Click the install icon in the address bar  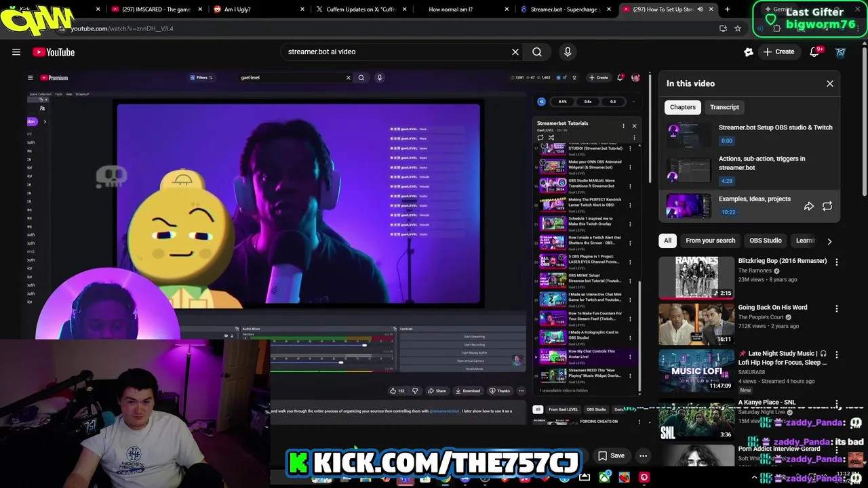point(723,28)
